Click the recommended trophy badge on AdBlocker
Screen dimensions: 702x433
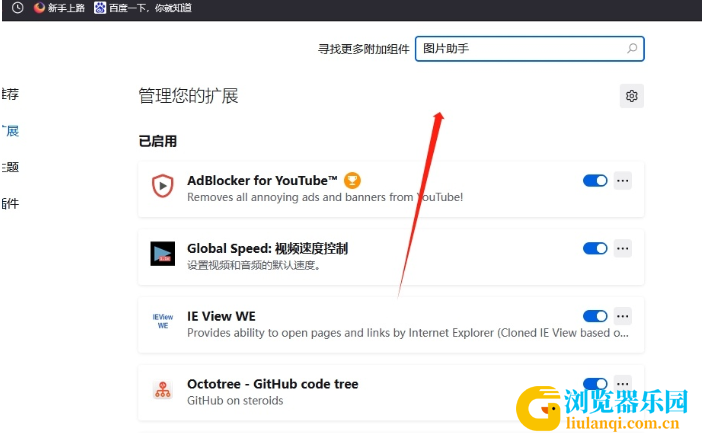point(352,180)
